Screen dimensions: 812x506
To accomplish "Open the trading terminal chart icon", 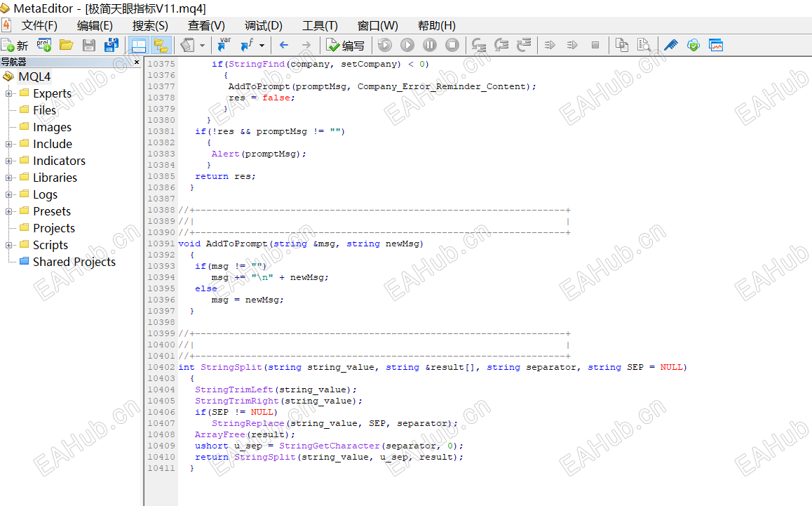I will [x=716, y=46].
